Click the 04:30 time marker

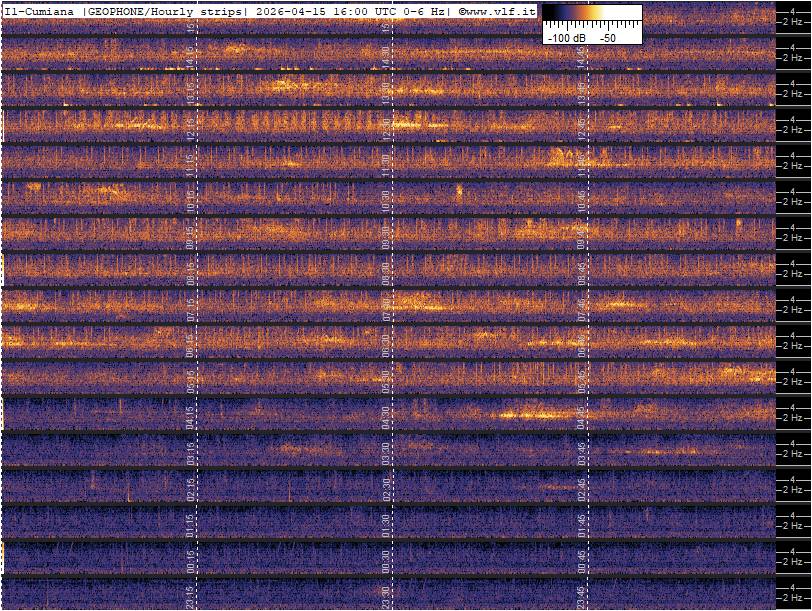(x=385, y=416)
